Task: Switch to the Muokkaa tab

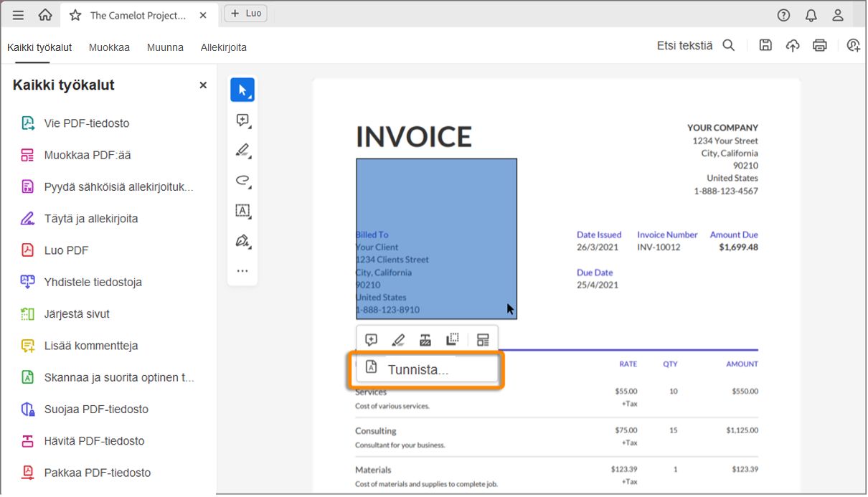Action: [109, 47]
